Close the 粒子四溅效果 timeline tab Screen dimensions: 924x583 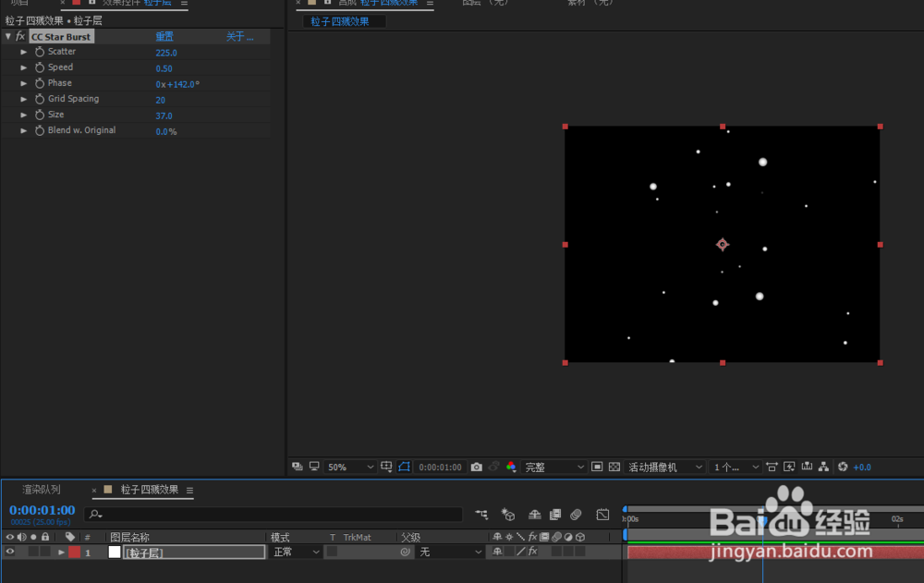coord(93,490)
